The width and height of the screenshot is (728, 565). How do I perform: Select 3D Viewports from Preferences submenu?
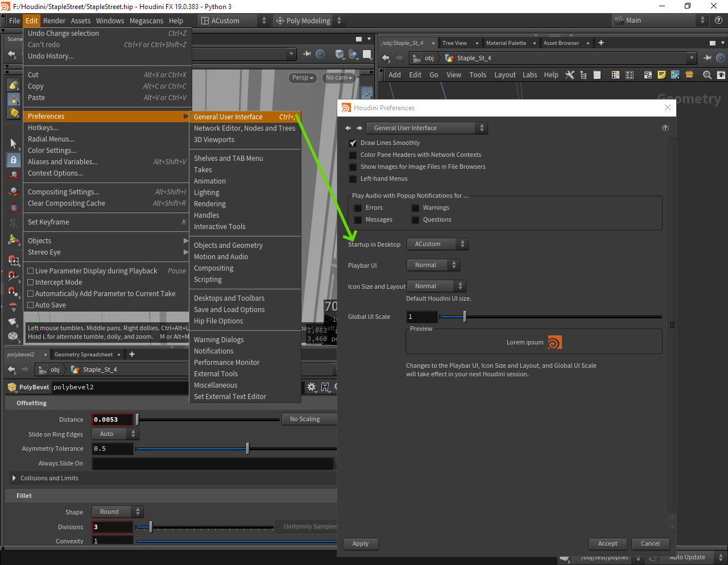(214, 140)
